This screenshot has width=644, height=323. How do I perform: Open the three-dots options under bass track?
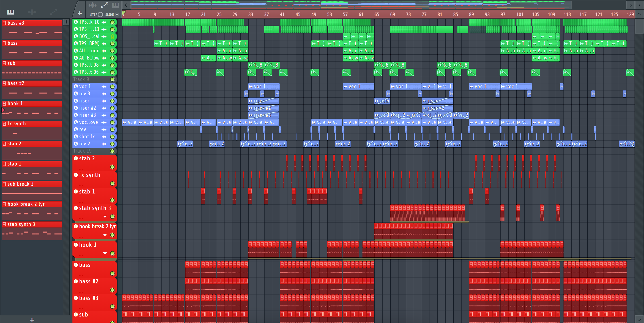pos(81,275)
